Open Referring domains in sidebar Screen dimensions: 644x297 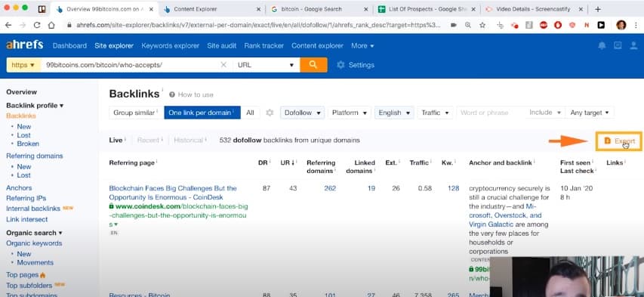point(35,156)
